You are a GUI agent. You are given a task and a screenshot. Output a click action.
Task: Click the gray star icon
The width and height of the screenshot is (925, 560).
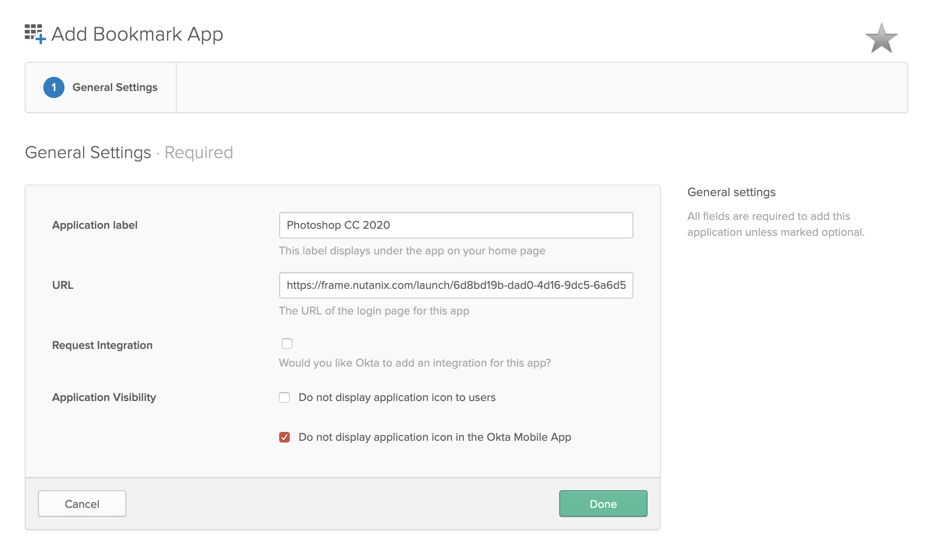(x=881, y=38)
